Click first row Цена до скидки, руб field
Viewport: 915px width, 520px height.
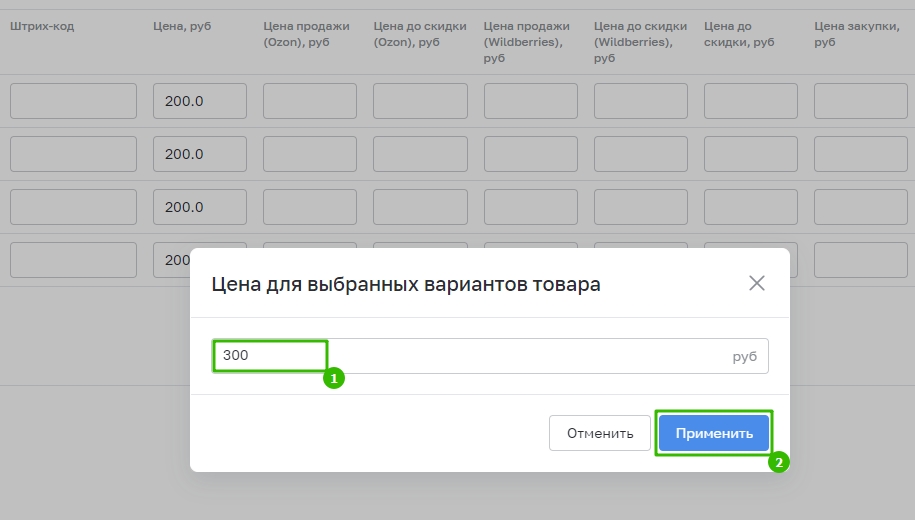click(751, 101)
